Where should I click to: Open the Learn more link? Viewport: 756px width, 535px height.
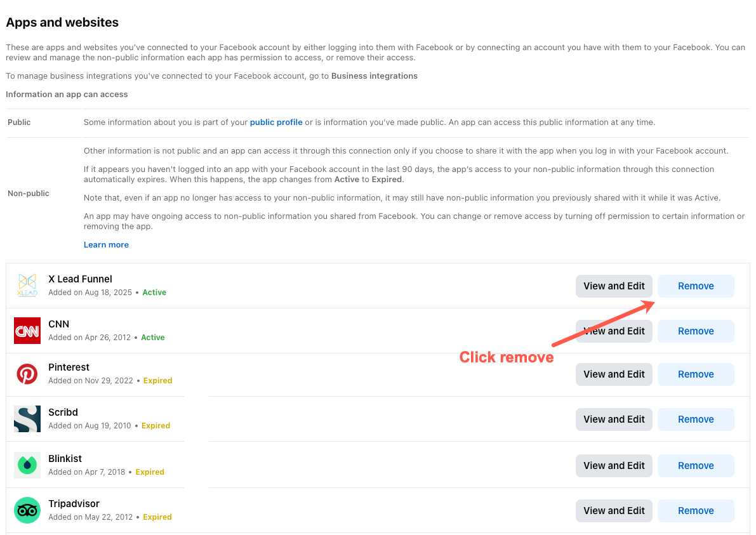(106, 245)
